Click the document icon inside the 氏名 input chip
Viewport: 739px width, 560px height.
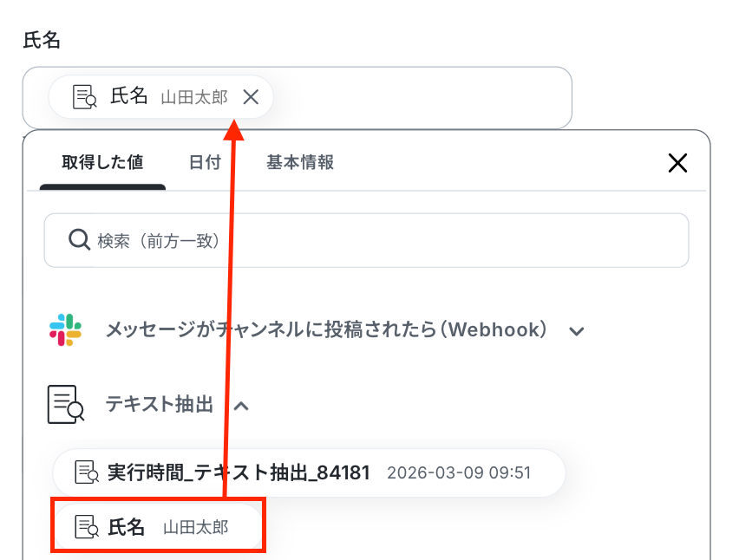tap(84, 97)
